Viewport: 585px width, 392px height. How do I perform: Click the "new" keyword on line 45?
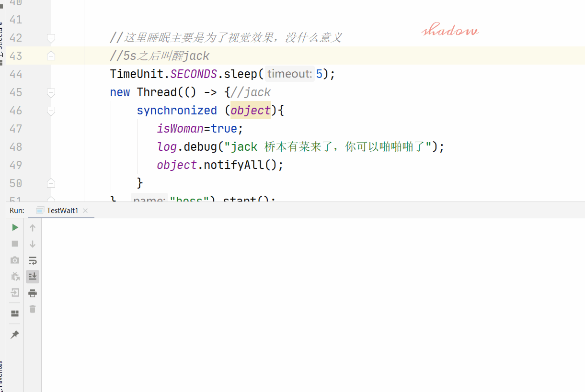(x=120, y=92)
